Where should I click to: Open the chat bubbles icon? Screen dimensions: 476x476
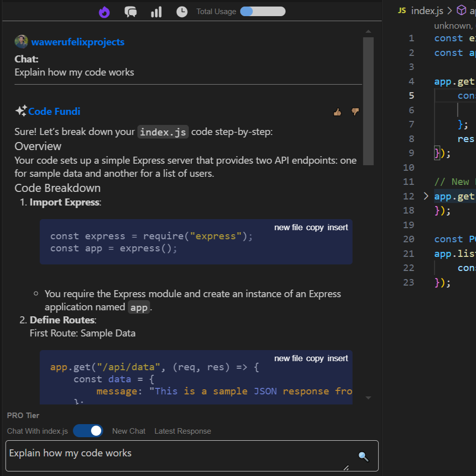pyautogui.click(x=130, y=12)
